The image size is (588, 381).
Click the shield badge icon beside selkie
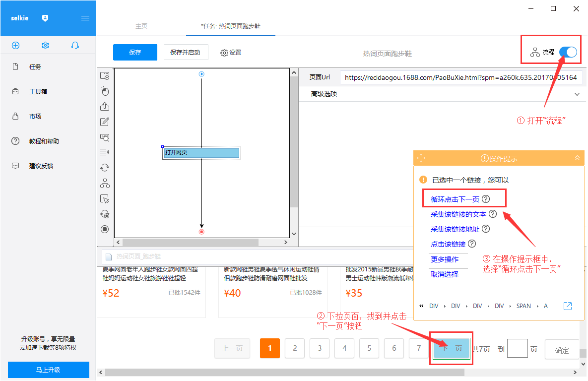(x=45, y=18)
